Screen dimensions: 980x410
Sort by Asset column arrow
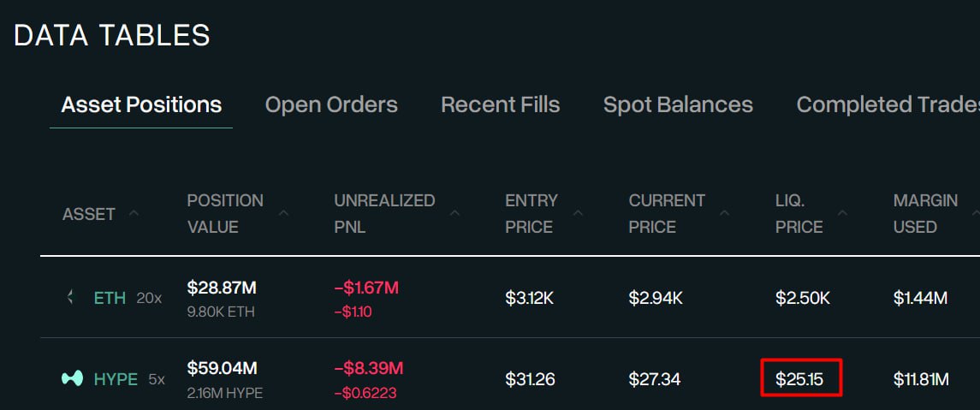click(134, 213)
